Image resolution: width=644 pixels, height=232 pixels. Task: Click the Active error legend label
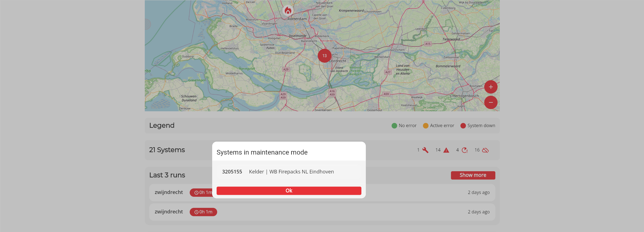pos(442,126)
